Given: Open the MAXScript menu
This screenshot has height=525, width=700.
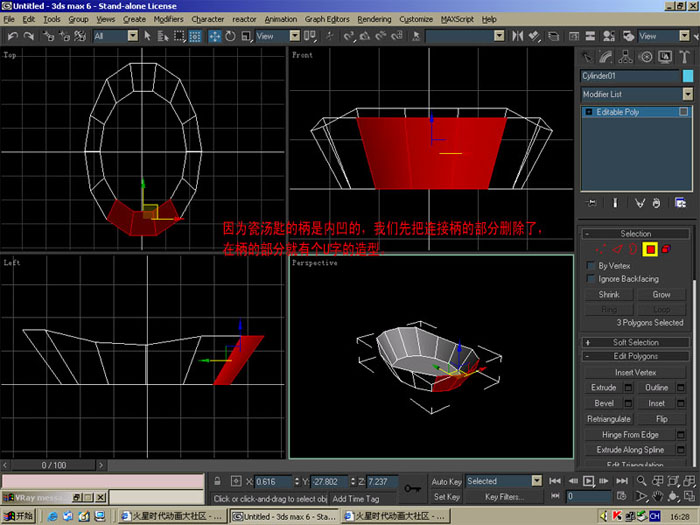Looking at the screenshot, I should (457, 19).
